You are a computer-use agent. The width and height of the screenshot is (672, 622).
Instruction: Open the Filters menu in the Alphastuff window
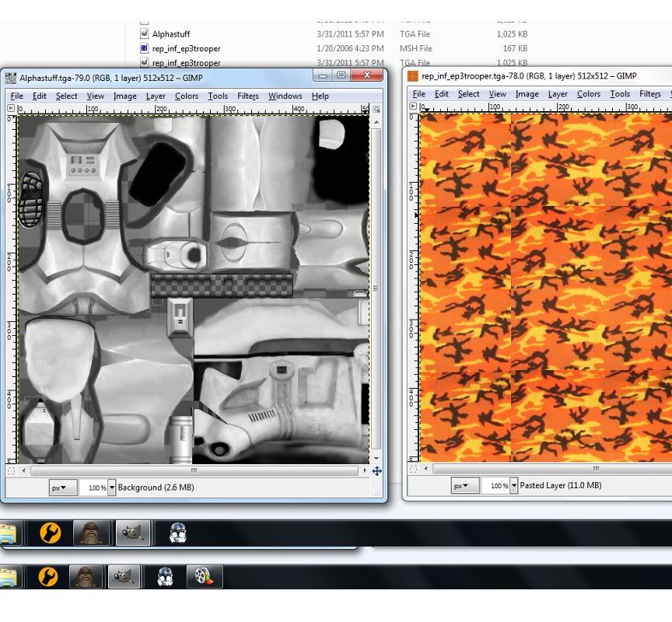click(x=247, y=96)
